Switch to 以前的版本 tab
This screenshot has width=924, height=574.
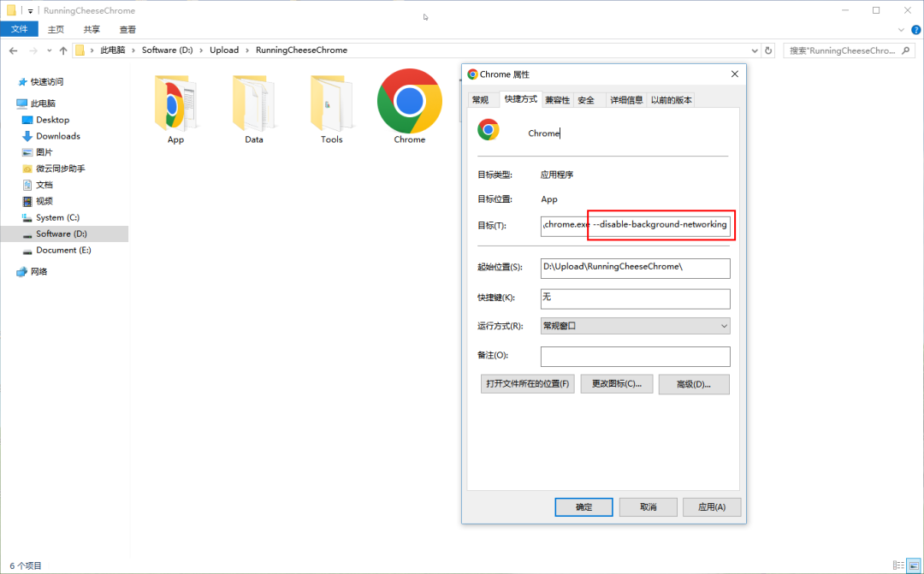click(x=672, y=100)
